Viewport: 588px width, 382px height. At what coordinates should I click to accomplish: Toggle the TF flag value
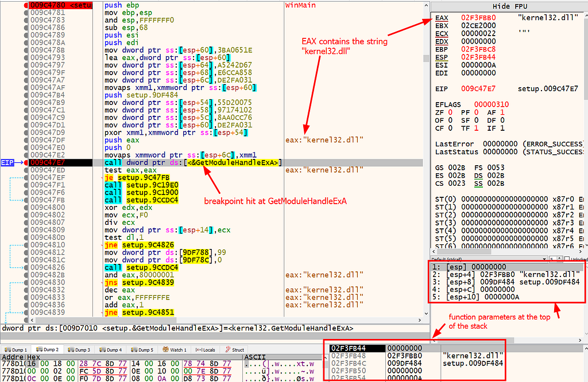point(476,128)
